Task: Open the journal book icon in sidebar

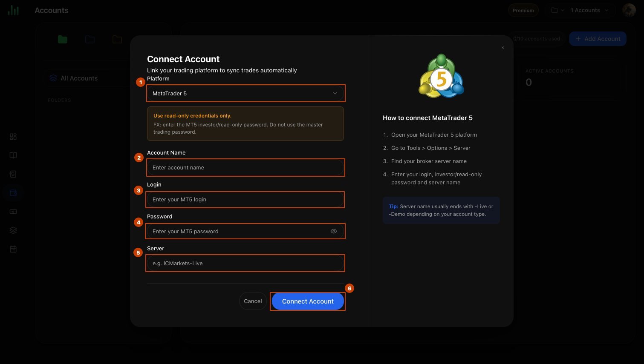Action: (13, 155)
